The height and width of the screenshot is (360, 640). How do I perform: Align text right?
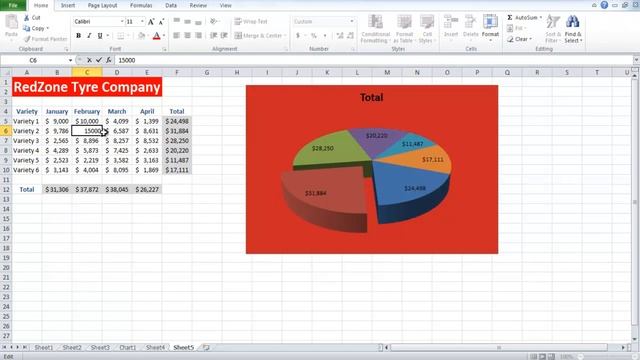tap(198, 36)
